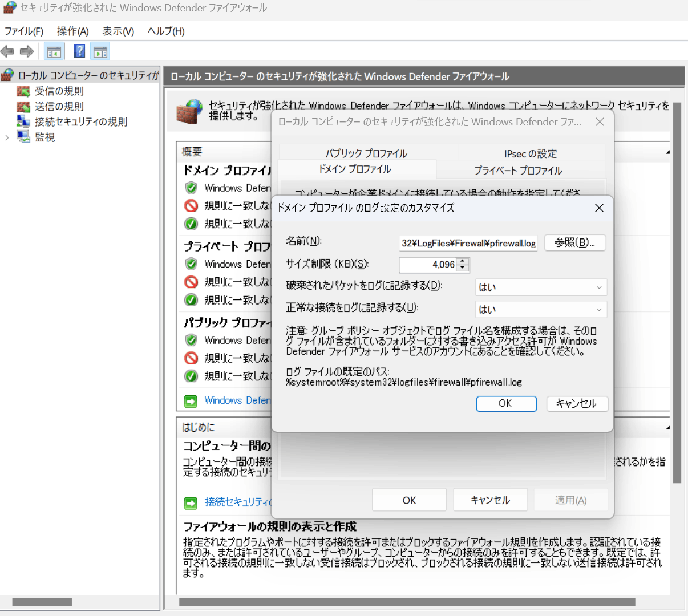Click green check icon under プライベート プロファイル
The height and width of the screenshot is (616, 688).
point(191,299)
